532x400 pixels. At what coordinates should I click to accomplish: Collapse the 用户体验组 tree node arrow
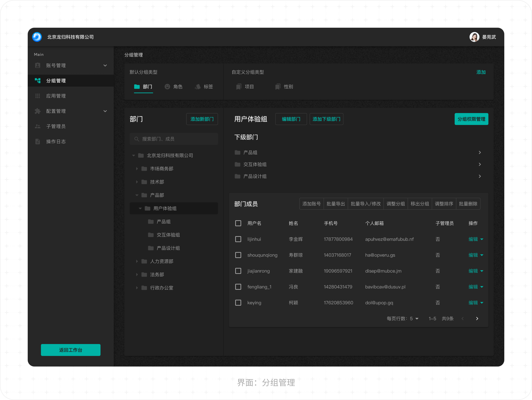[140, 208]
